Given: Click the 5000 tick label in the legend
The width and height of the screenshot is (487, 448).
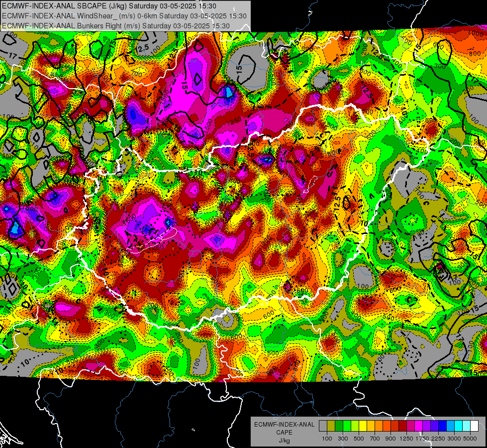Looking at the screenshot, I should (470, 439).
